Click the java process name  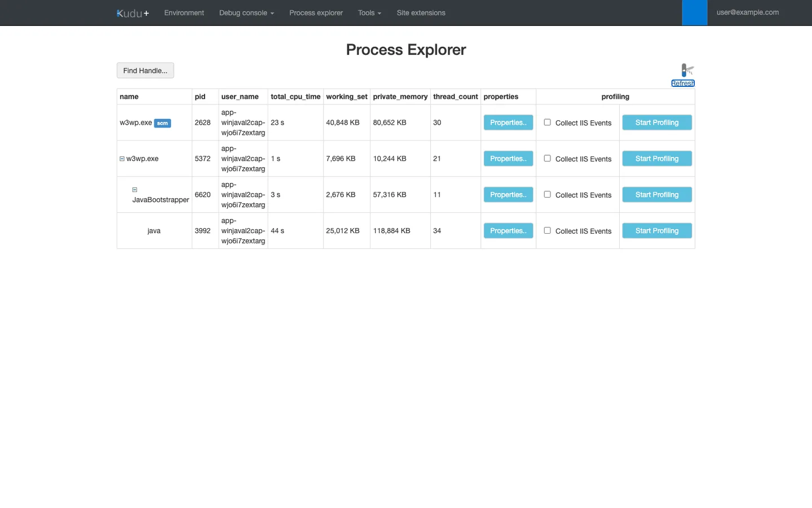[x=154, y=231]
